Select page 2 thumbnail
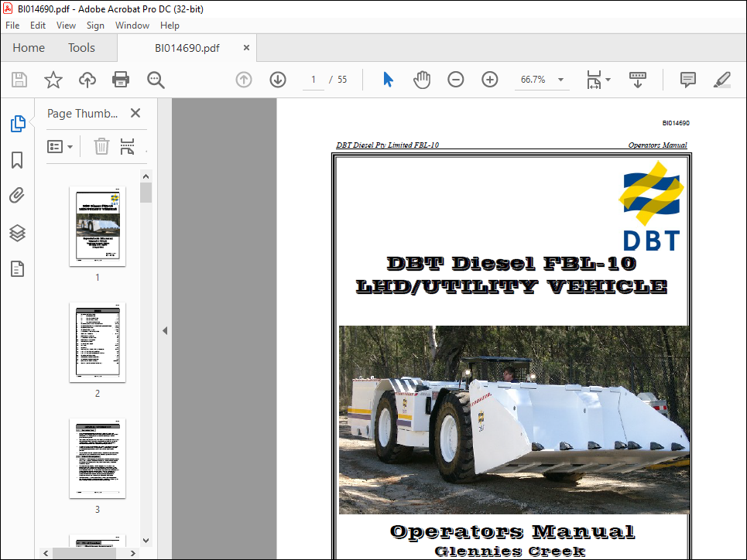Screen dimensions: 747x560 point(98,343)
